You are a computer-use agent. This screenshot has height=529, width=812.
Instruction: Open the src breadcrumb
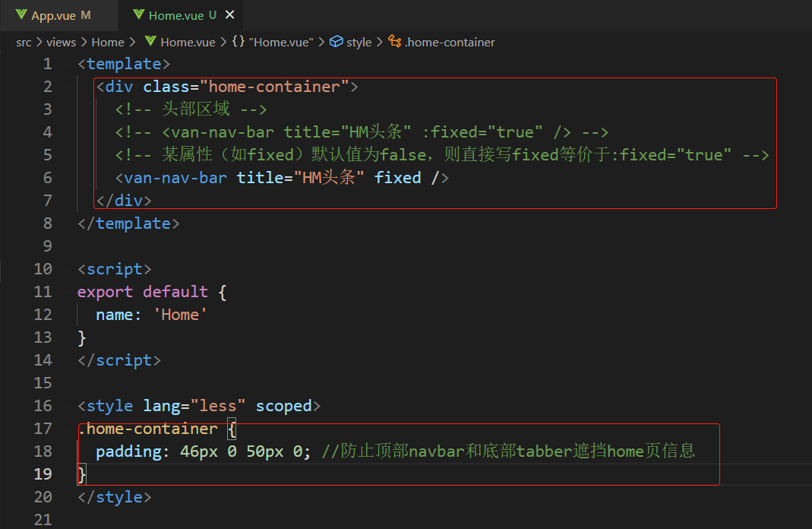click(24, 43)
